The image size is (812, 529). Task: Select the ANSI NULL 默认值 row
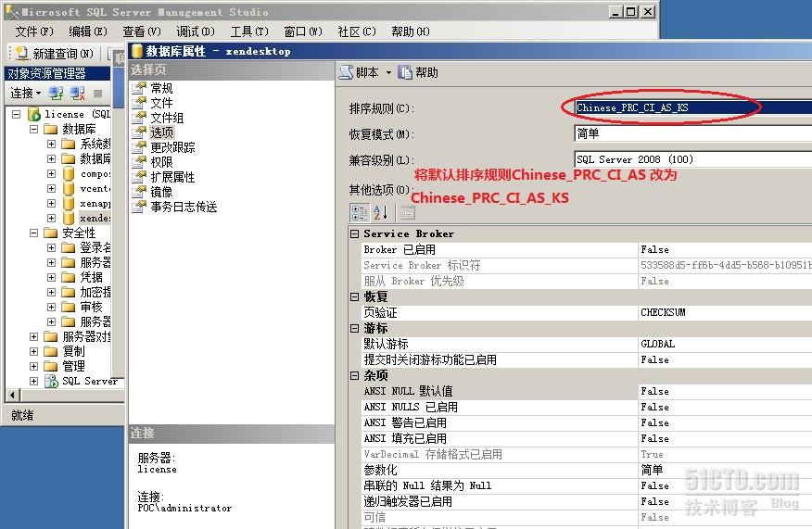point(586,391)
